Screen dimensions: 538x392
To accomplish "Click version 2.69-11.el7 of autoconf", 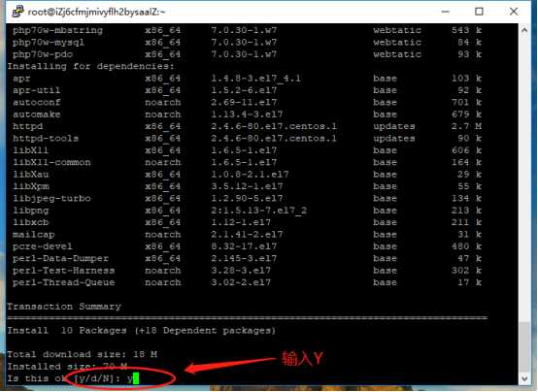I will pyautogui.click(x=244, y=103).
